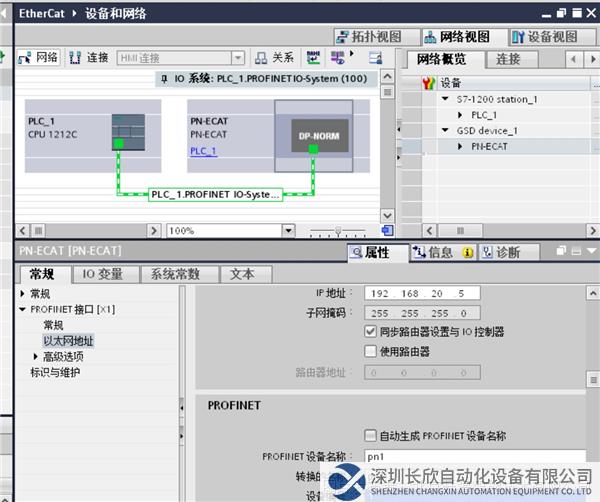
Task: Open the 诊断 (Diagnostics) tab
Action: pos(500,253)
